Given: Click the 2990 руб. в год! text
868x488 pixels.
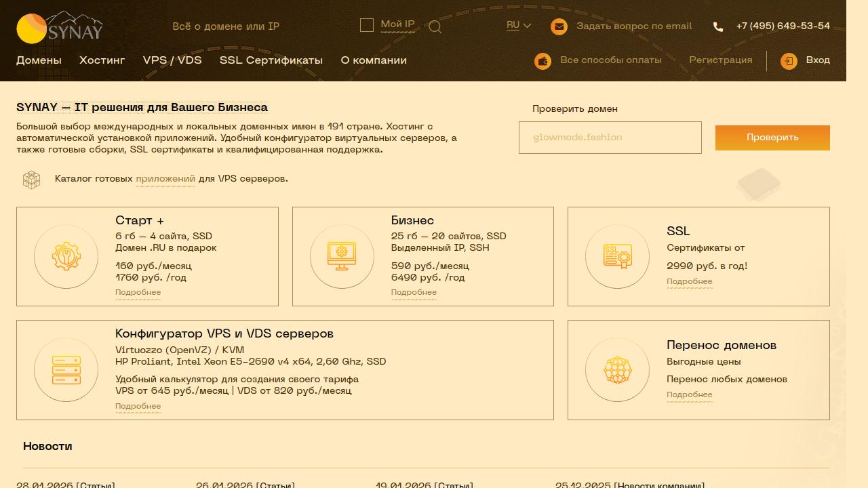Looking at the screenshot, I should [707, 266].
